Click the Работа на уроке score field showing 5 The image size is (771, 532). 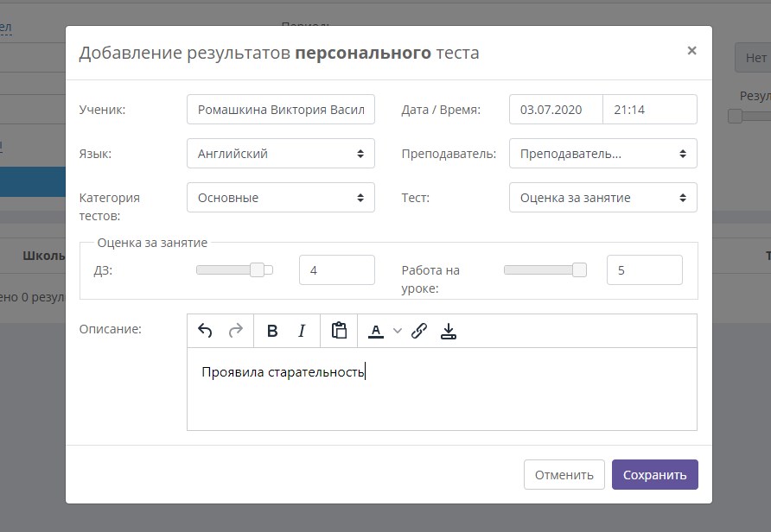645,269
